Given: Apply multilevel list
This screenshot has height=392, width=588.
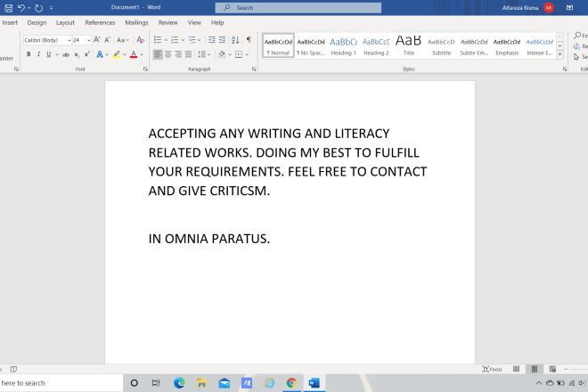Looking at the screenshot, I should pos(192,39).
